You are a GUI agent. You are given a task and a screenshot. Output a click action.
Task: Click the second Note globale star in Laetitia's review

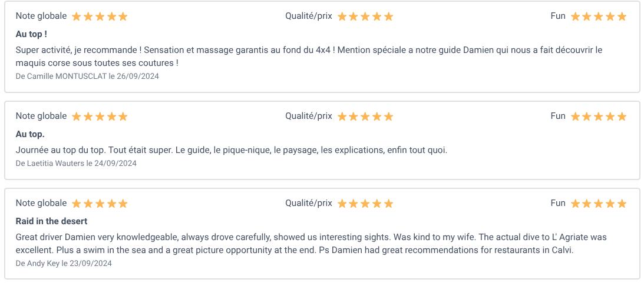pos(88,117)
